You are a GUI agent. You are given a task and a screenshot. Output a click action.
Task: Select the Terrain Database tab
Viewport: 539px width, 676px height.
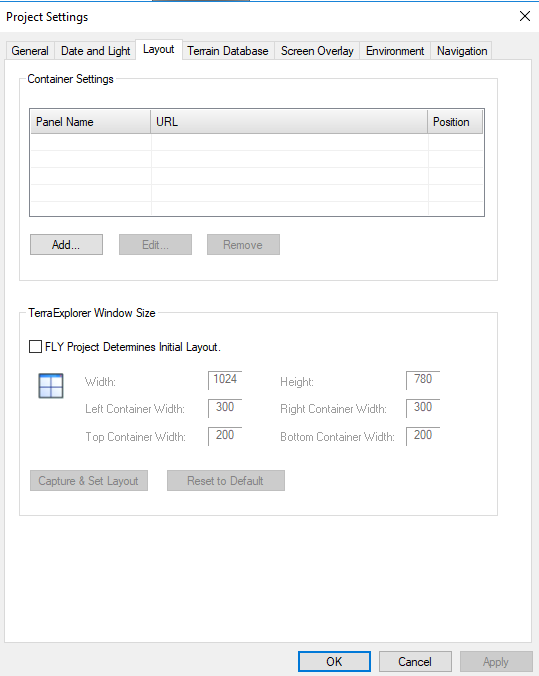(x=228, y=51)
